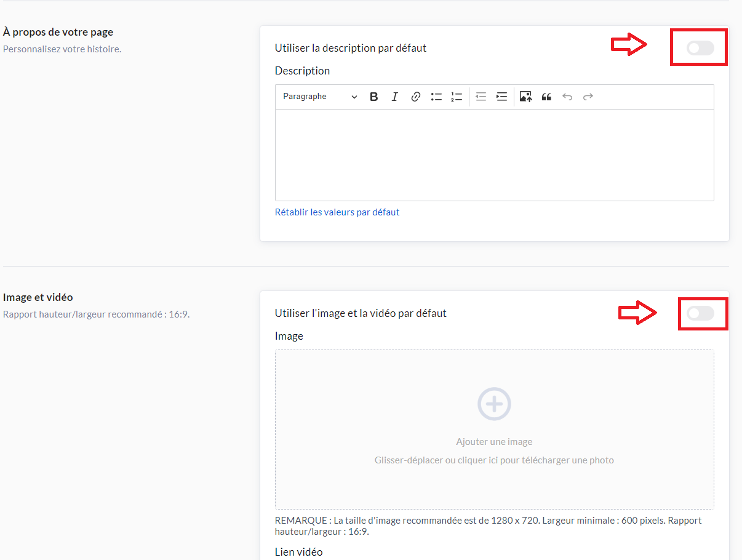Add a block quote

click(x=546, y=97)
